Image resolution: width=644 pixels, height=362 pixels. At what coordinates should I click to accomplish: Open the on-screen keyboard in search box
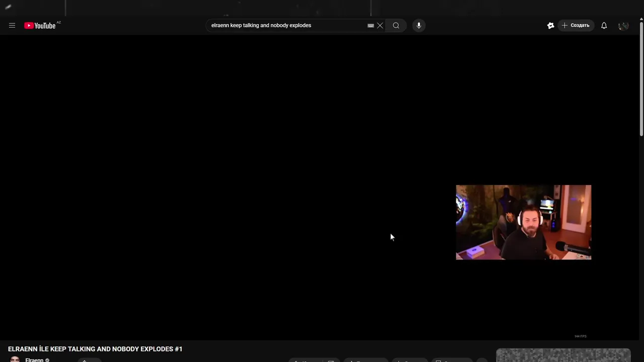[x=371, y=26]
